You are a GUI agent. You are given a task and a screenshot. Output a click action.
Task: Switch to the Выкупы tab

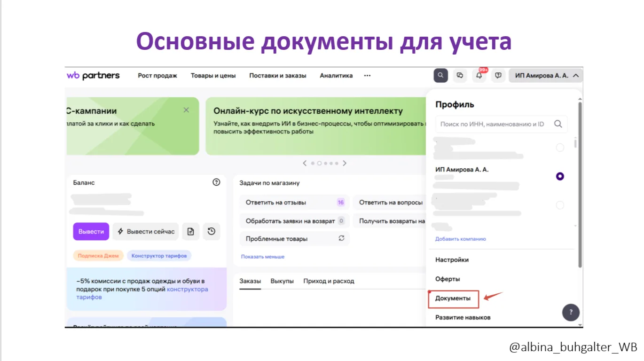coord(282,281)
